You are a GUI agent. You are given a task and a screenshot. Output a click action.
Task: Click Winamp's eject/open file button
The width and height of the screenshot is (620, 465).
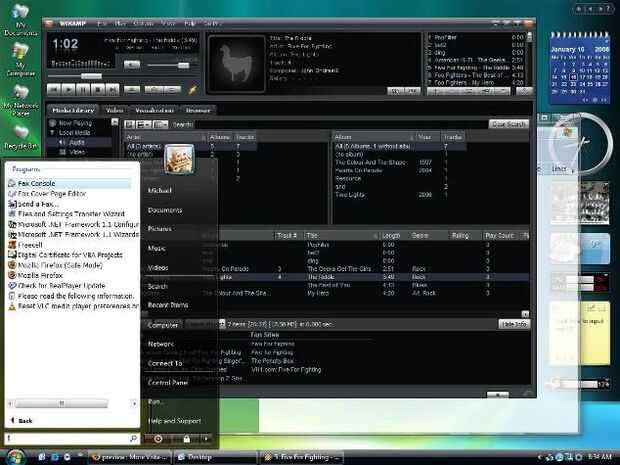click(x=132, y=90)
